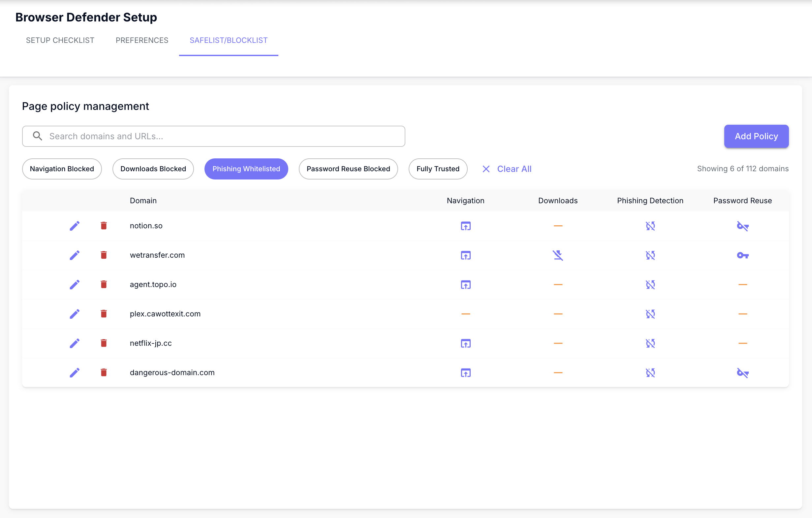Screen dimensions: 812x518
Task: Click the Domain column header
Action: (x=143, y=200)
